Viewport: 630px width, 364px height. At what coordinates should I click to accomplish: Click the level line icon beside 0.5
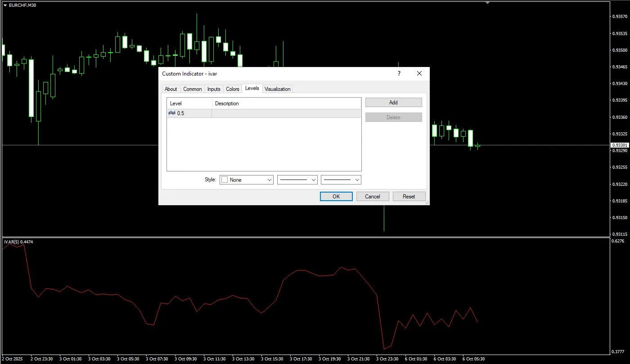click(172, 113)
